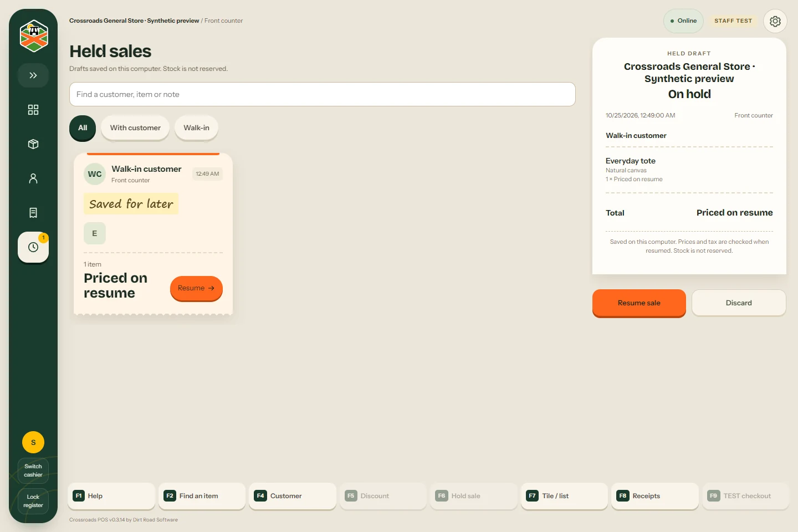Open the products box icon in sidebar
Screen dimensions: 798x532
click(x=33, y=144)
